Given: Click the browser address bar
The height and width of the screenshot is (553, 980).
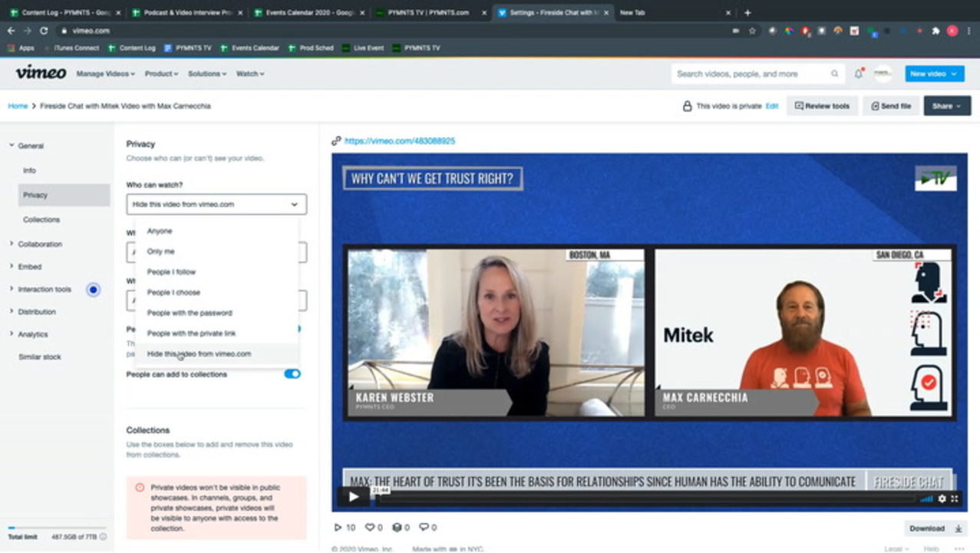Looking at the screenshot, I should pyautogui.click(x=399, y=31).
